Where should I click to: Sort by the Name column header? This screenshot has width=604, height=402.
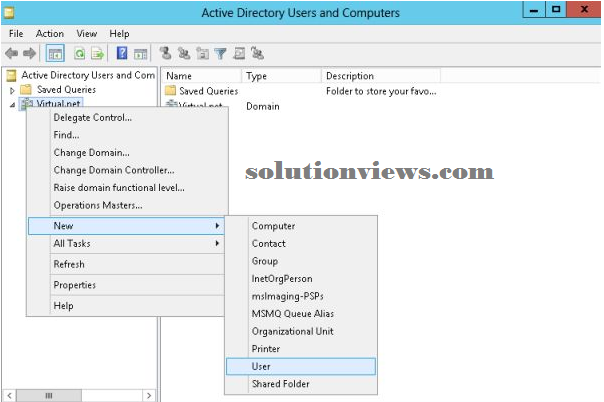(201, 76)
